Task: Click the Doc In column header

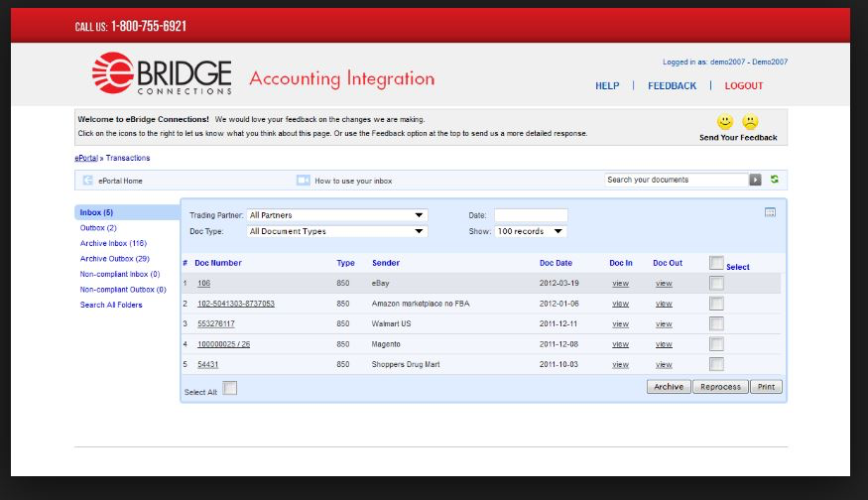Action: tap(621, 263)
